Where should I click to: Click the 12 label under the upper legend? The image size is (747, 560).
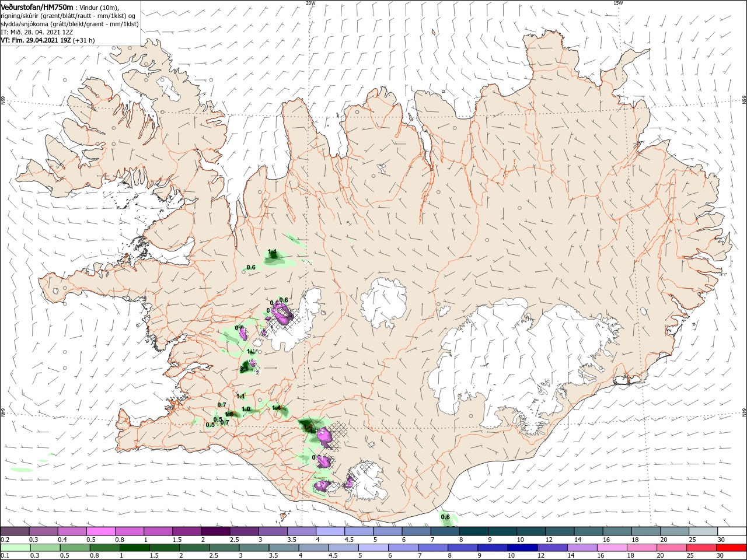[x=550, y=540]
